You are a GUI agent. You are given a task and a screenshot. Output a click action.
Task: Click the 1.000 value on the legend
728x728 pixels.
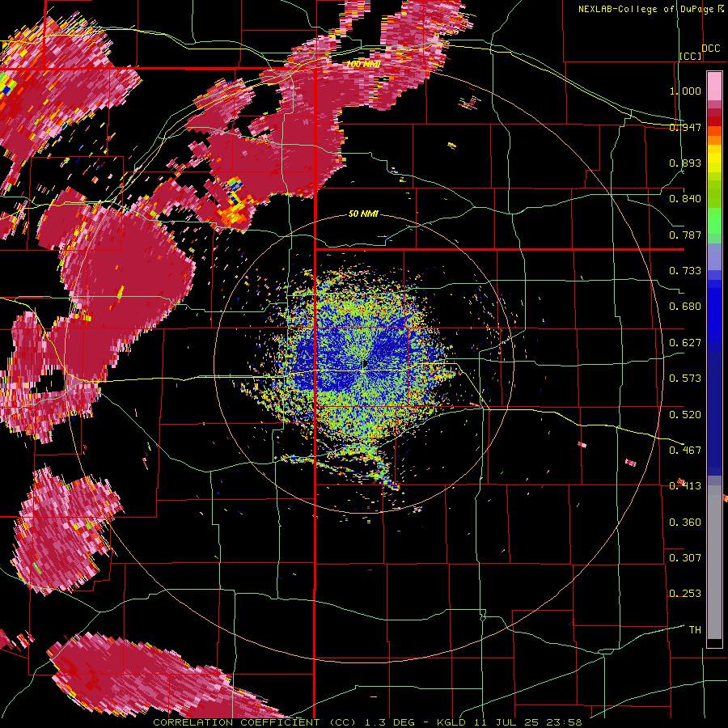(685, 91)
